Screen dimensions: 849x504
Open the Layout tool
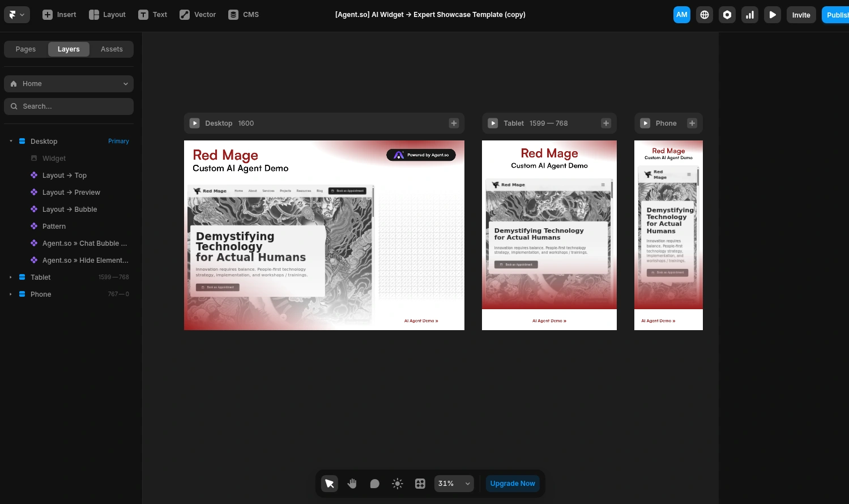click(107, 15)
